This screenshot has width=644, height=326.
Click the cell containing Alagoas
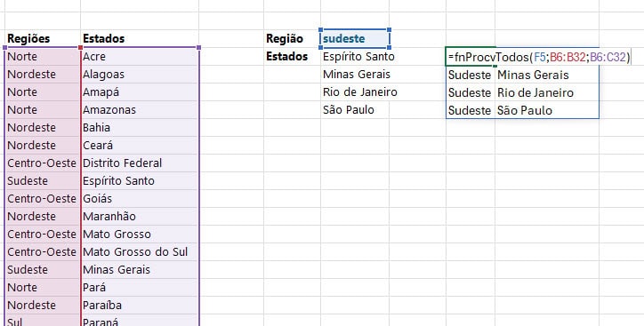(140, 75)
